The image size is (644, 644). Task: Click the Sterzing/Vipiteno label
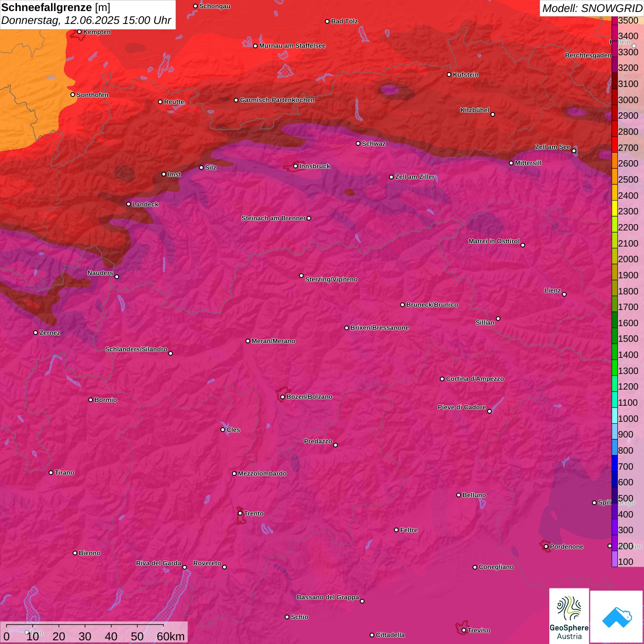(331, 279)
